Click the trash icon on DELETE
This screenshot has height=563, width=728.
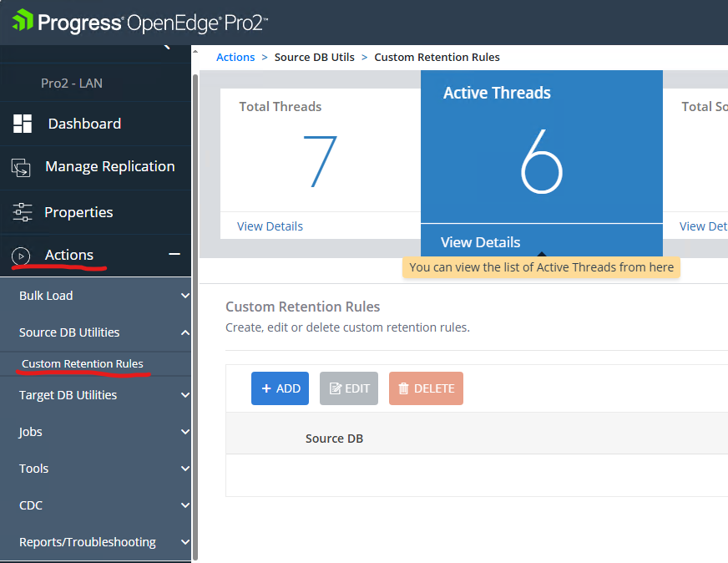point(403,388)
